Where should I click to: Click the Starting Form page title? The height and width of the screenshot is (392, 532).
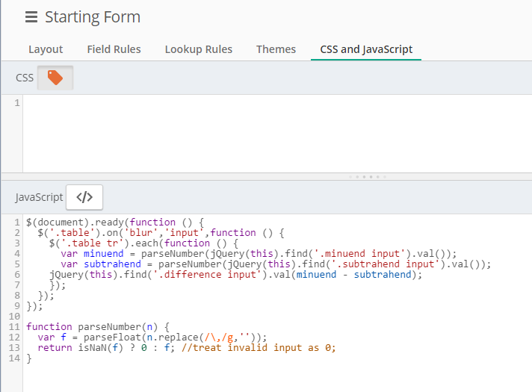point(93,17)
